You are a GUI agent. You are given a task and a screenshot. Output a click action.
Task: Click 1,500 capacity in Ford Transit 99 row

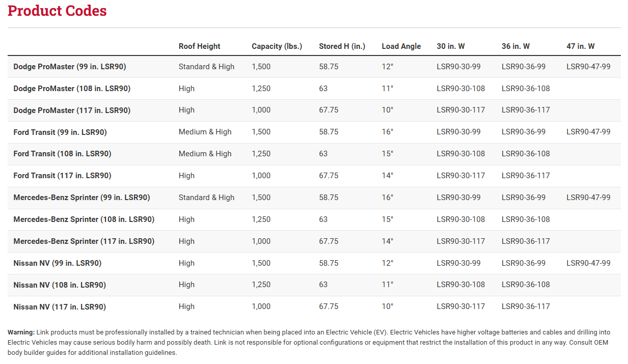tap(261, 132)
